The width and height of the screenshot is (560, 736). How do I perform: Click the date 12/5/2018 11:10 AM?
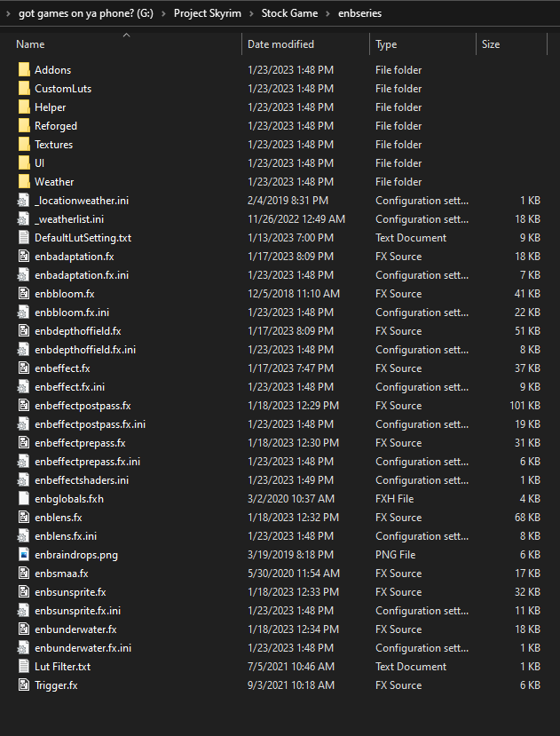[x=294, y=294]
